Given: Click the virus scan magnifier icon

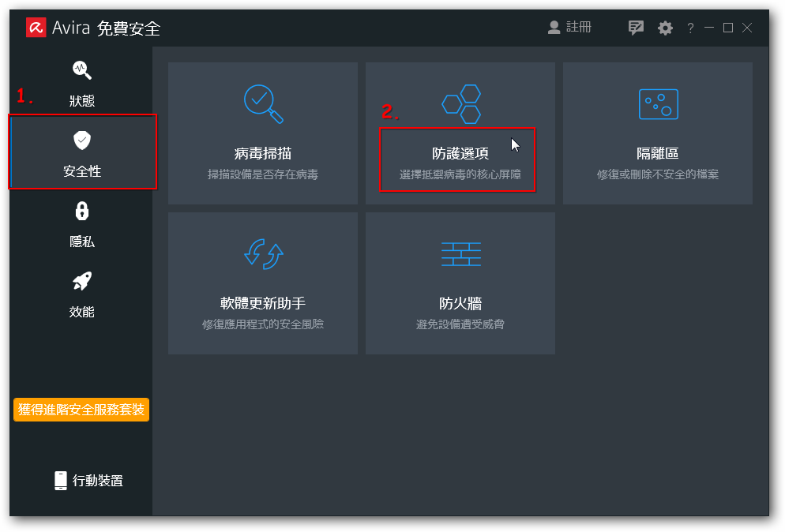Looking at the screenshot, I should tap(263, 103).
